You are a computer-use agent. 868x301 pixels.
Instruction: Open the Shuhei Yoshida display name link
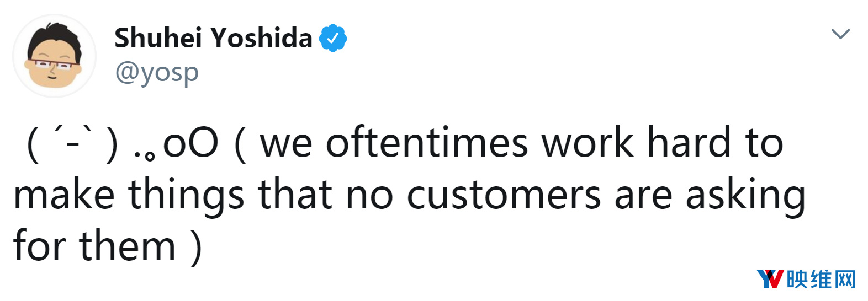point(213,38)
